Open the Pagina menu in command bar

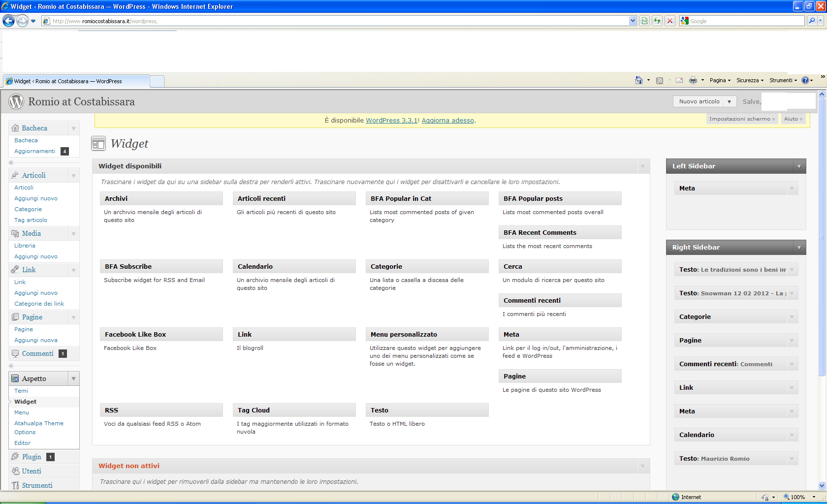[x=720, y=80]
